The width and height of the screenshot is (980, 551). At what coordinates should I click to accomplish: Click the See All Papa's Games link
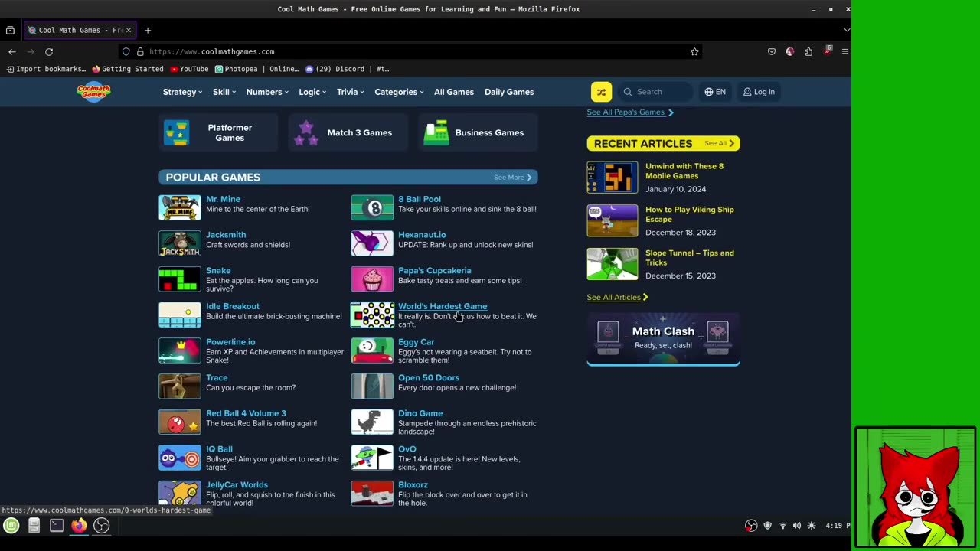630,112
